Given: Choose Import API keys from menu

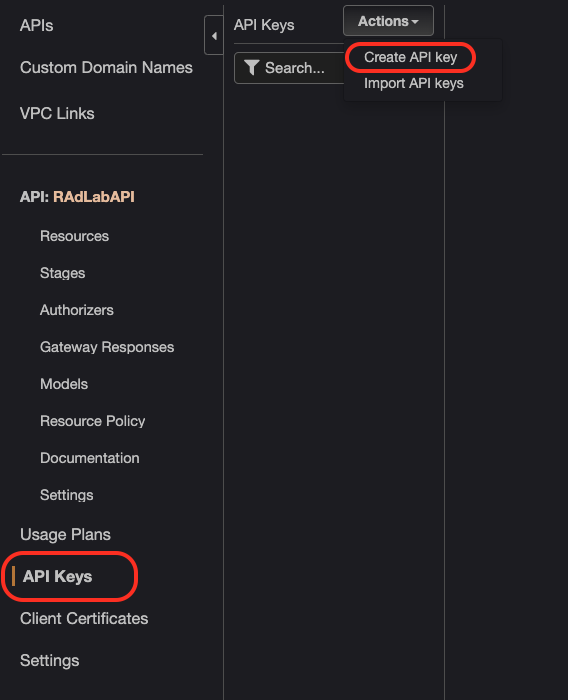Looking at the screenshot, I should tap(413, 83).
